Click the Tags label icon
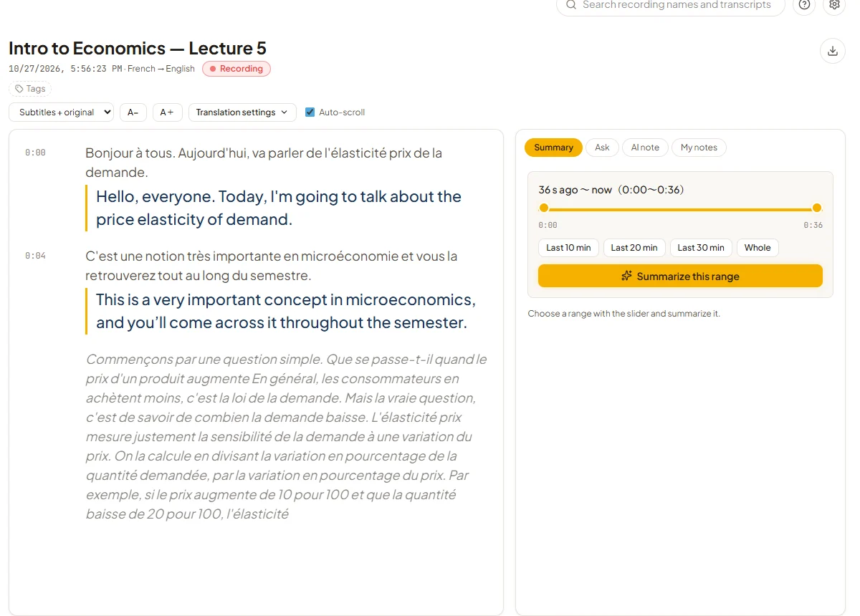 (x=19, y=89)
